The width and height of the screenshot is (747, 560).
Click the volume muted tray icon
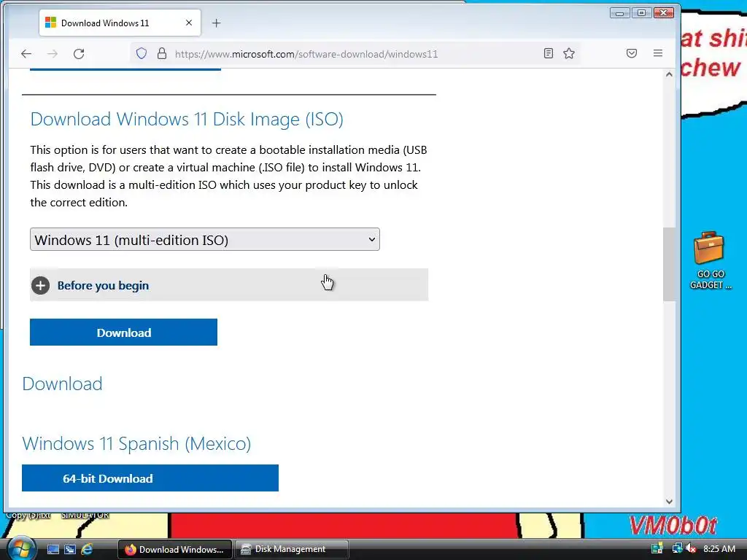692,548
